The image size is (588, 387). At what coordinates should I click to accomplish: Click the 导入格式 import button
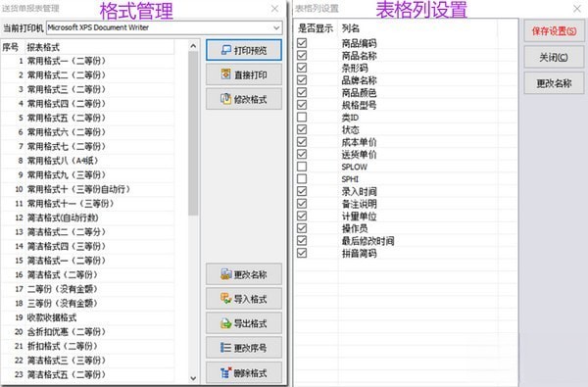click(244, 299)
